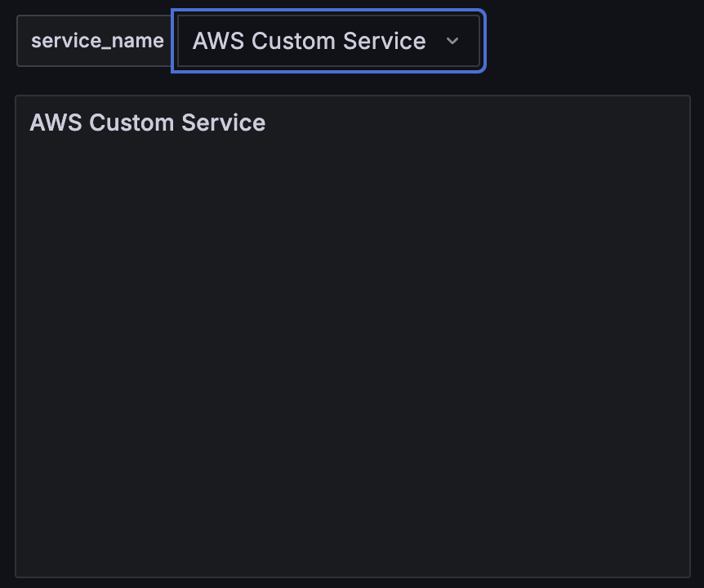Click inside the blank panel content area
The width and height of the screenshot is (704, 588).
[353, 354]
